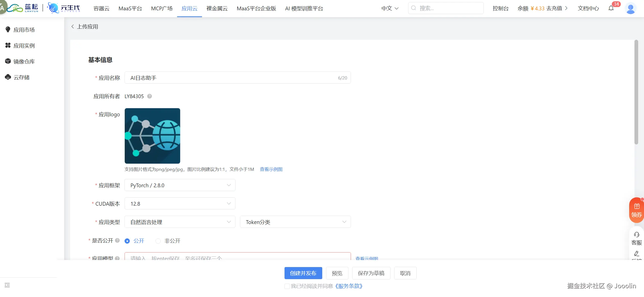Viewport: 644px width, 297px height.
Task: Click the help icon next to LY84305
Action: [149, 96]
